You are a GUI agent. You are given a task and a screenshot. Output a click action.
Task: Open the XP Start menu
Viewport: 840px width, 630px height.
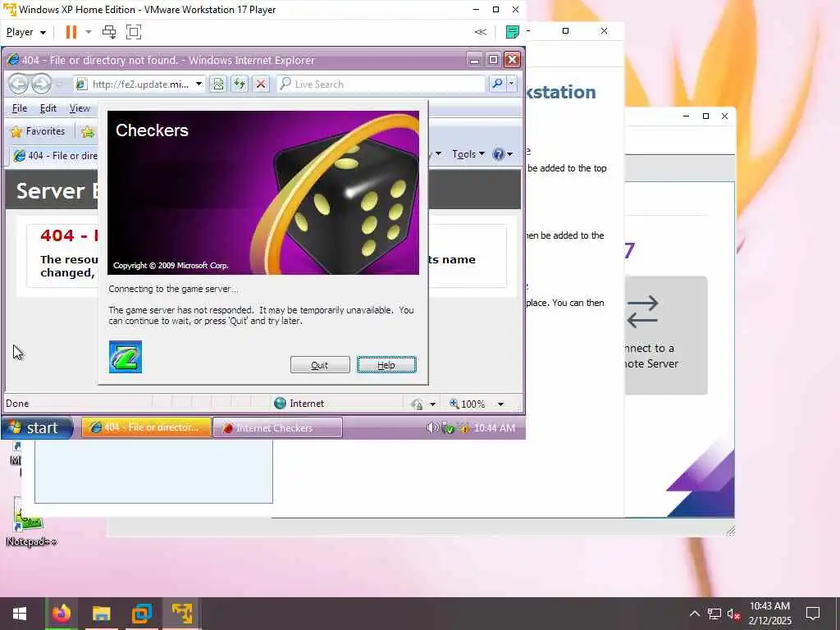(x=37, y=427)
